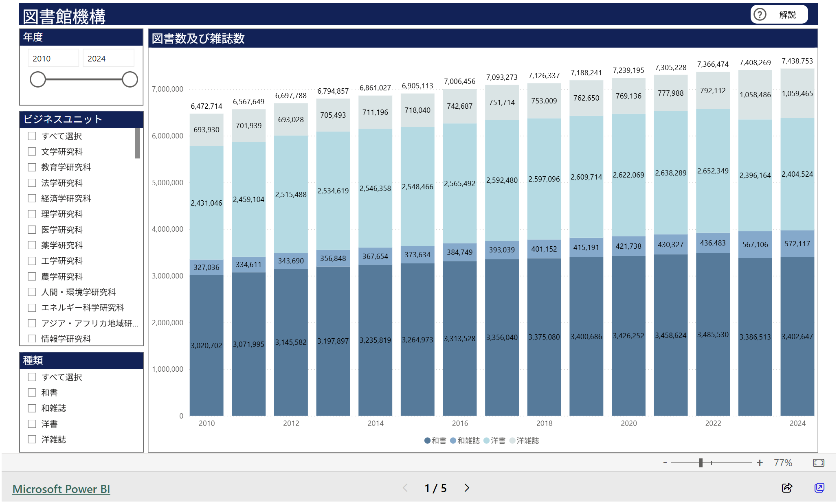Click zoom out minus icon
Image resolution: width=839 pixels, height=504 pixels.
point(665,463)
